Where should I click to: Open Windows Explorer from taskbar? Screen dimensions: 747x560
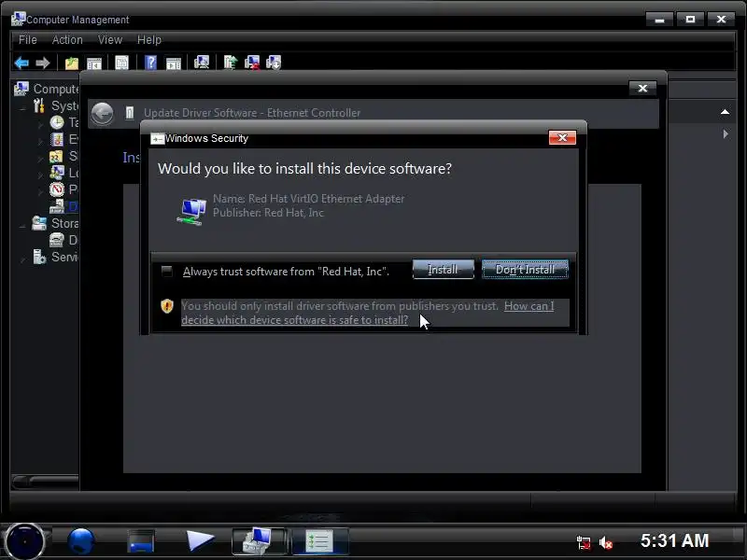point(141,542)
